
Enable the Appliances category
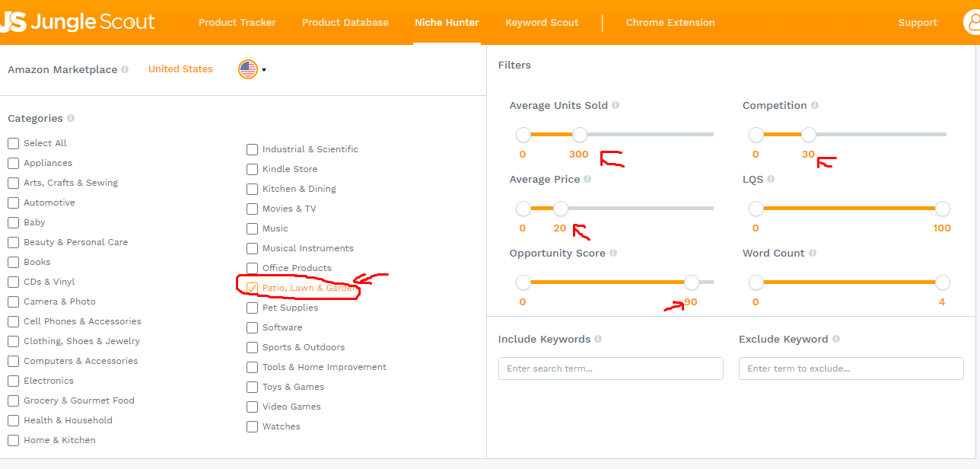[x=14, y=163]
